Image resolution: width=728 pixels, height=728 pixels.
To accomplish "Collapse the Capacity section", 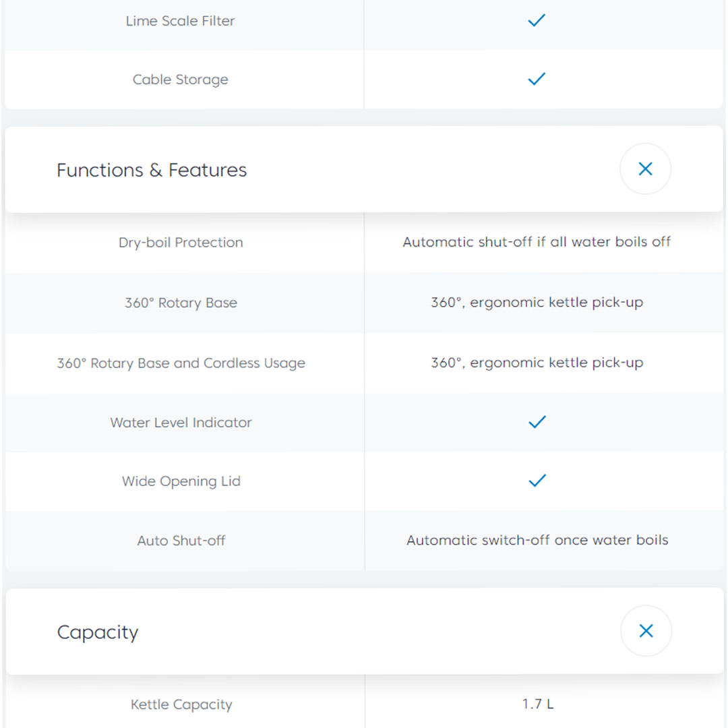I will point(646,631).
